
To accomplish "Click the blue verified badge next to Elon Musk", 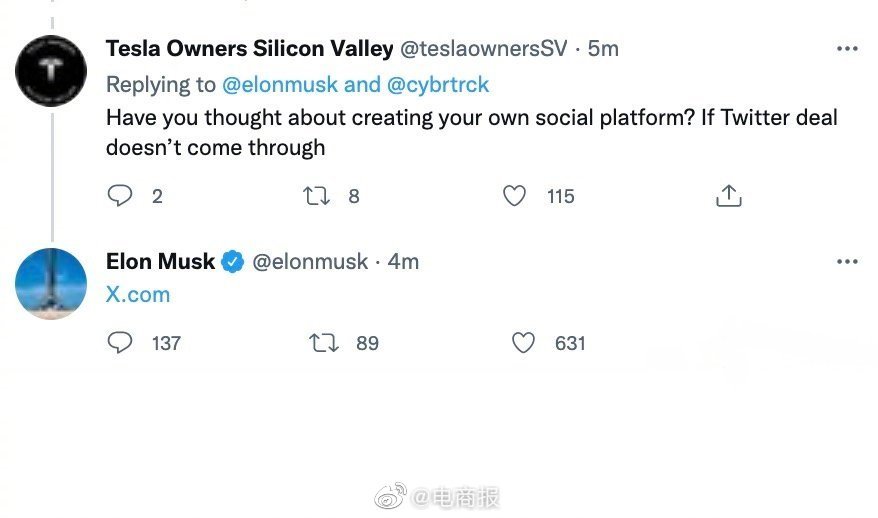I will pos(232,262).
